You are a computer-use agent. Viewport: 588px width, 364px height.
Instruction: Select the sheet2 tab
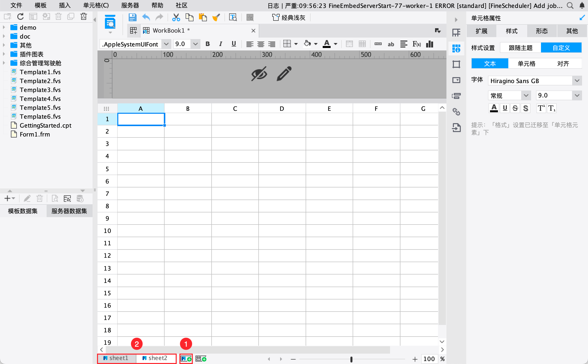tap(155, 358)
